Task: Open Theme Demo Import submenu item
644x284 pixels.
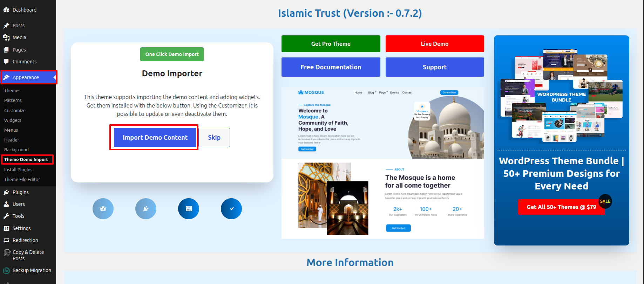Action: pos(26,160)
